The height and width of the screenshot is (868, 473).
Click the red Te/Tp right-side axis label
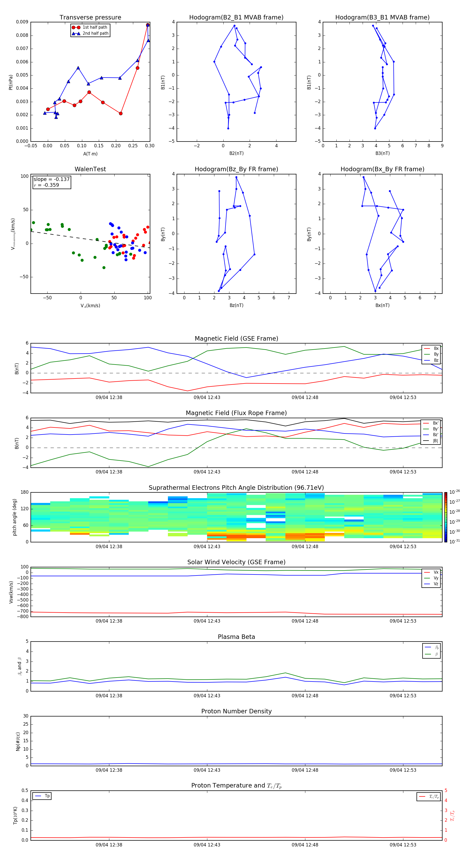453,816
